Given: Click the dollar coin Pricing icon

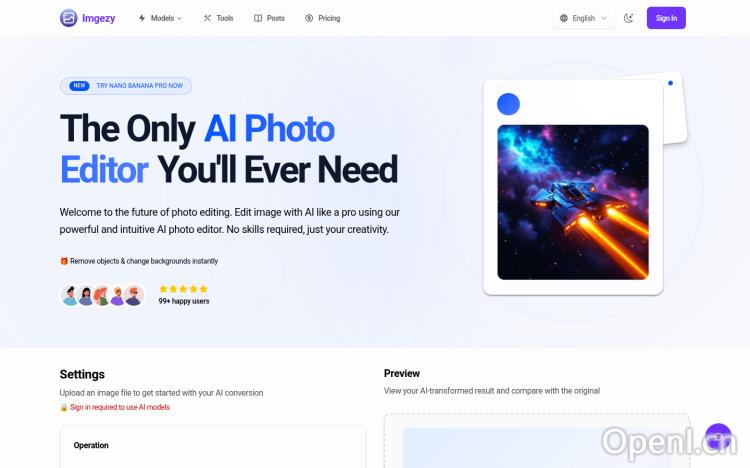Looking at the screenshot, I should click(309, 18).
